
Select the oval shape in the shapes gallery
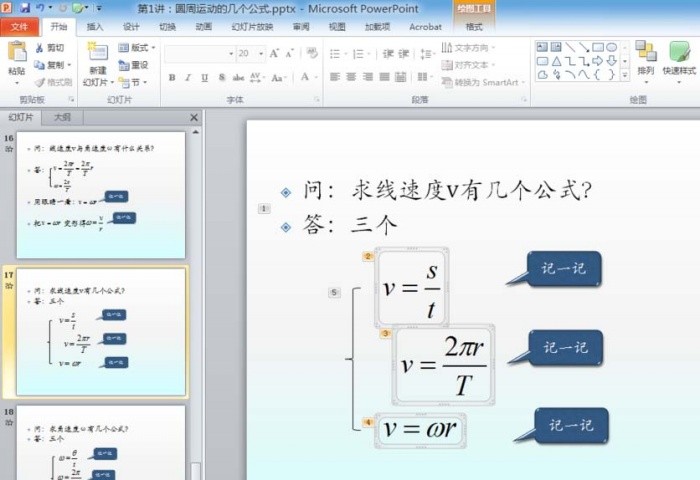[612, 47]
